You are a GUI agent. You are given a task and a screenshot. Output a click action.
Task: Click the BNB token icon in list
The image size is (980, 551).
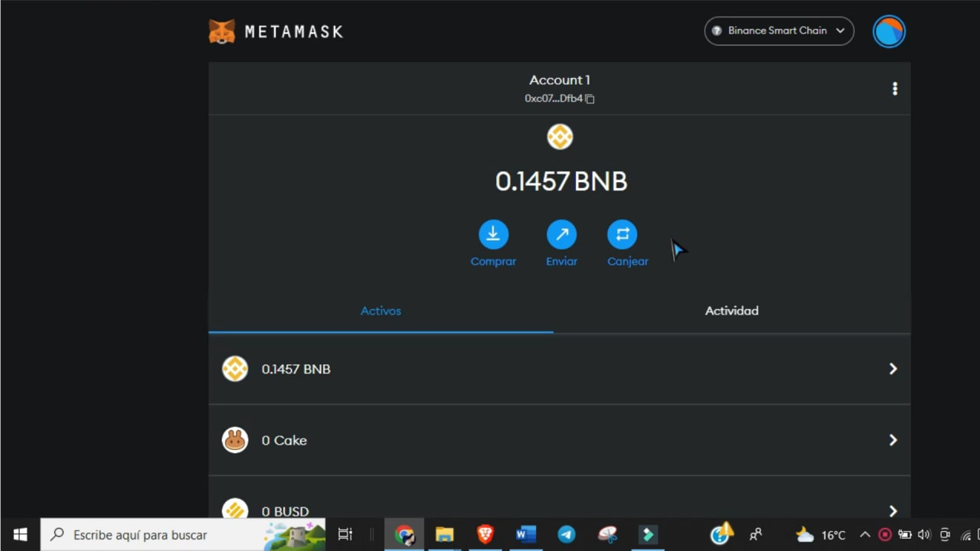235,369
